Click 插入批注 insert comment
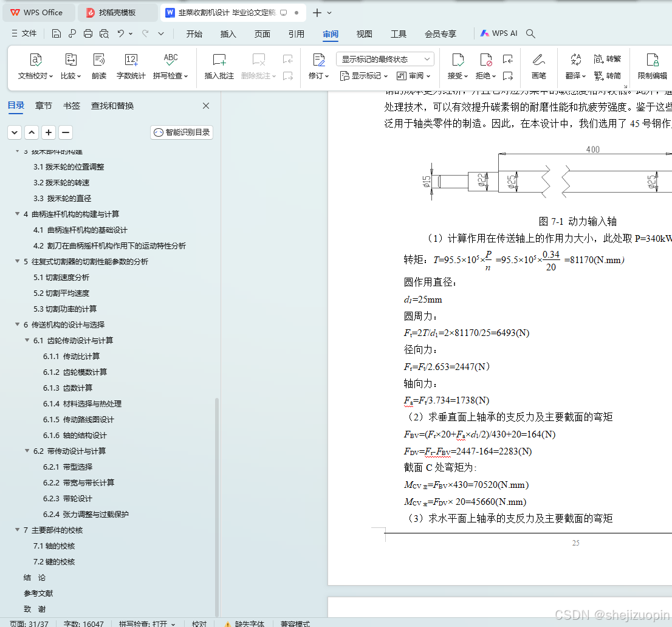 point(219,66)
